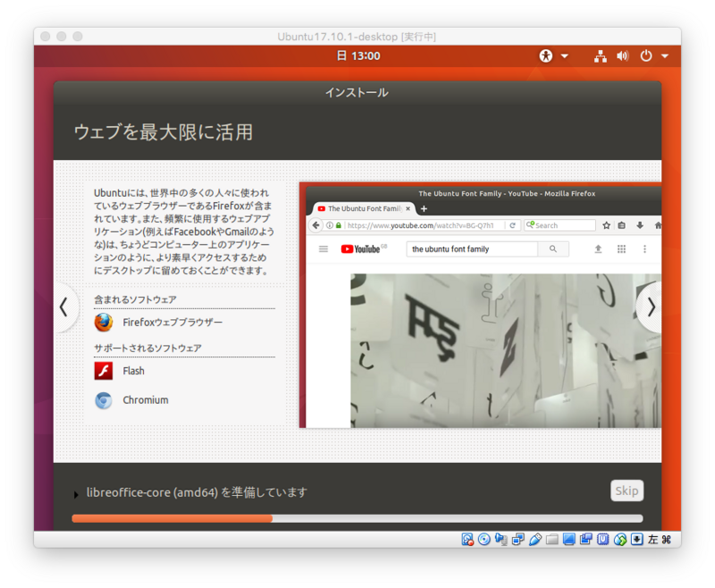Click the Flash icon

tap(104, 371)
